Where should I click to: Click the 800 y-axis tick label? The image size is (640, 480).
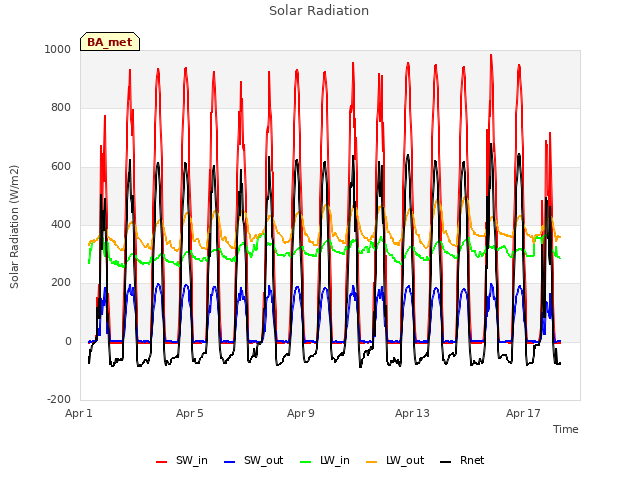61,108
